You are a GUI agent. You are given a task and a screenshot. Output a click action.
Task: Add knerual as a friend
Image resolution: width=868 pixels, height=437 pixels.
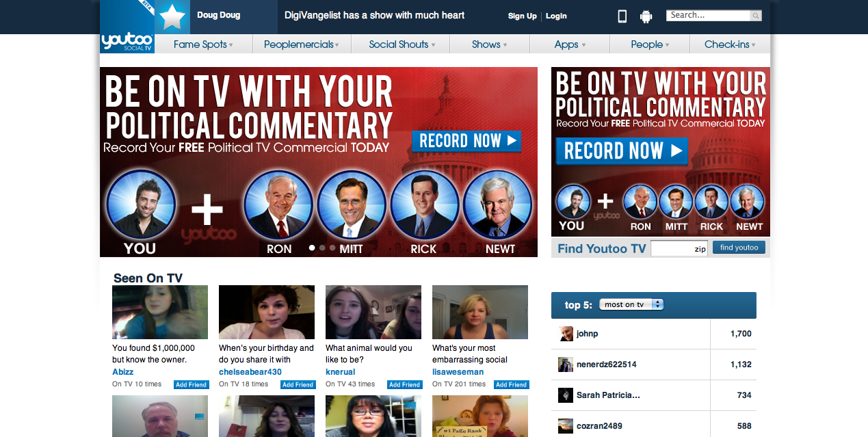pos(404,384)
